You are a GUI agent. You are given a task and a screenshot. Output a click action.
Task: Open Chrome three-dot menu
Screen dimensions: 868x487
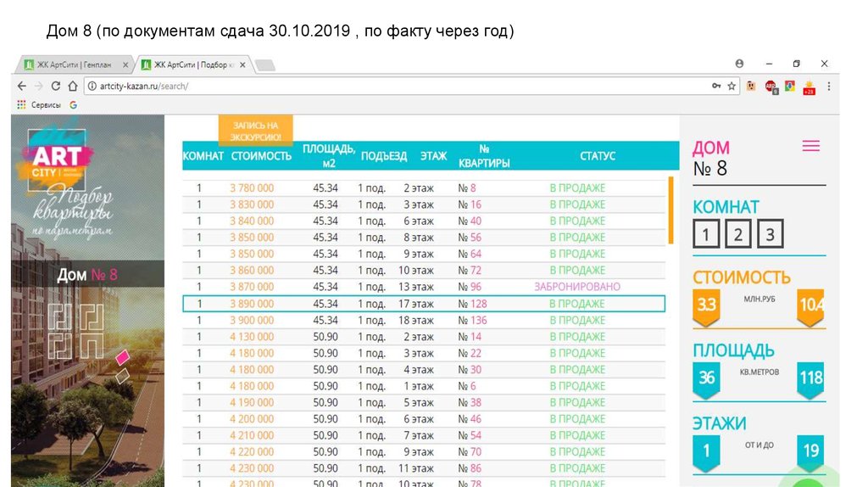(x=829, y=86)
